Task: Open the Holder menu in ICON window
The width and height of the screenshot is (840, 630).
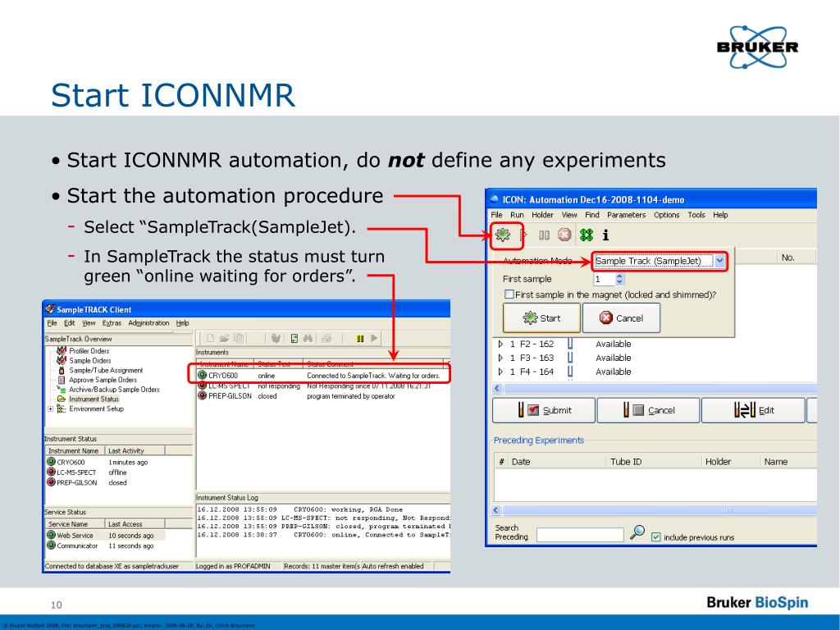Action: pos(542,215)
